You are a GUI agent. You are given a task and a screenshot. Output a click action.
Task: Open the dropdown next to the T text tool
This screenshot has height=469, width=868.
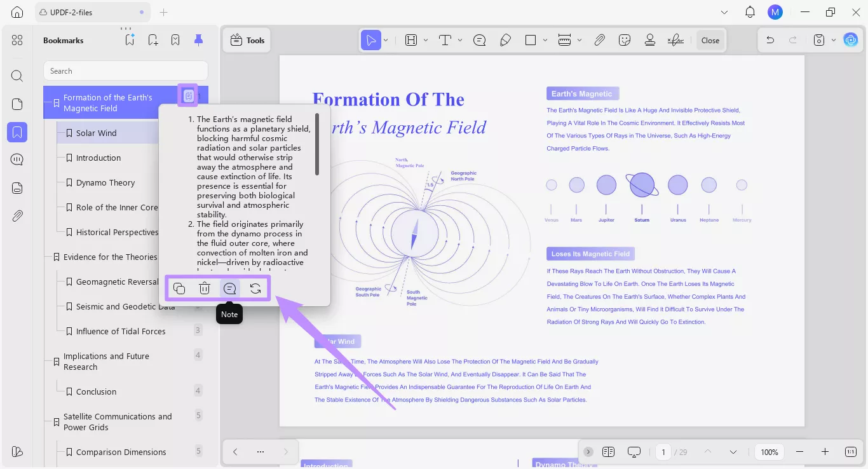tap(459, 40)
